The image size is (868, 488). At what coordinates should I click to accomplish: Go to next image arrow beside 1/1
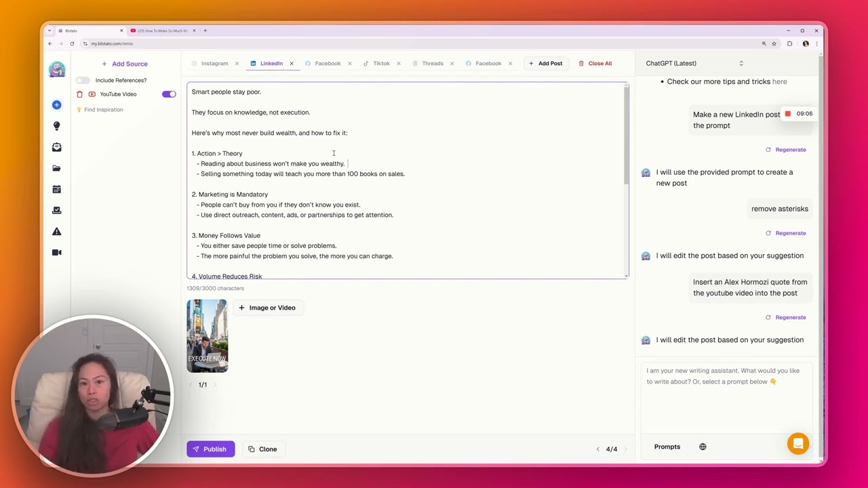[x=215, y=385]
